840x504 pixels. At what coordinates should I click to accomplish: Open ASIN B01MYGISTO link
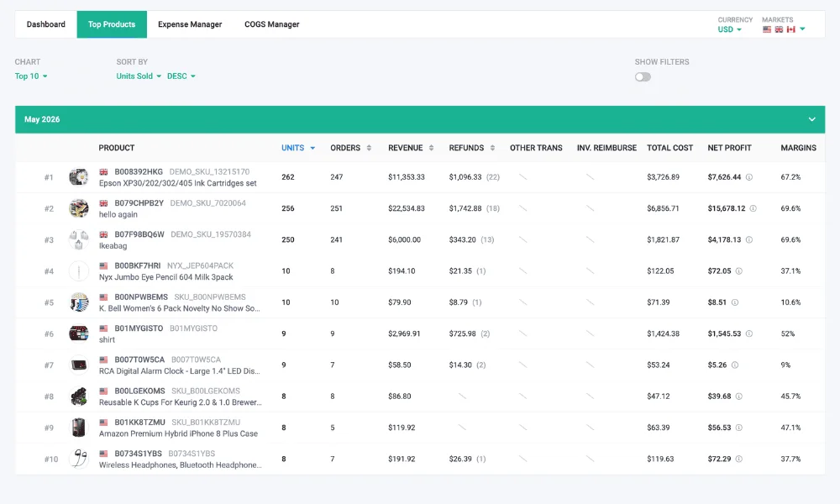pos(139,328)
